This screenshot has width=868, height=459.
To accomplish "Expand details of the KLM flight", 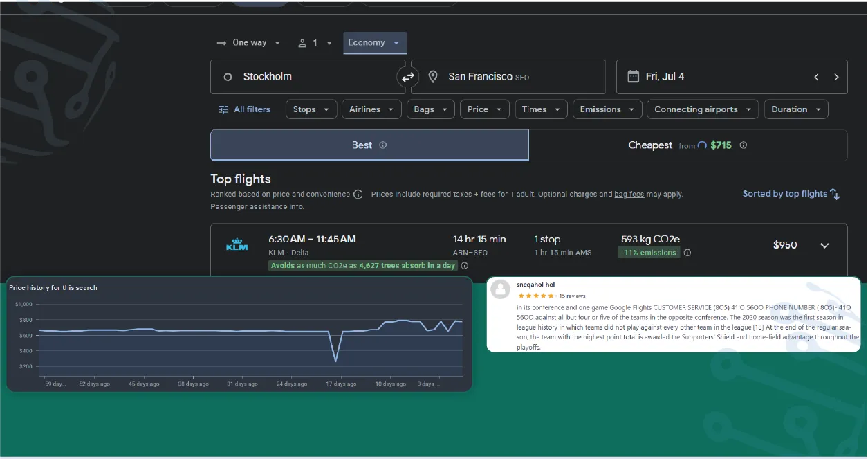I will coord(824,245).
